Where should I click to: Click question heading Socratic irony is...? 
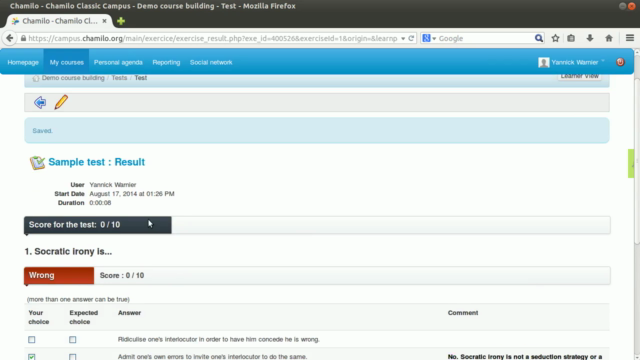[x=68, y=251]
